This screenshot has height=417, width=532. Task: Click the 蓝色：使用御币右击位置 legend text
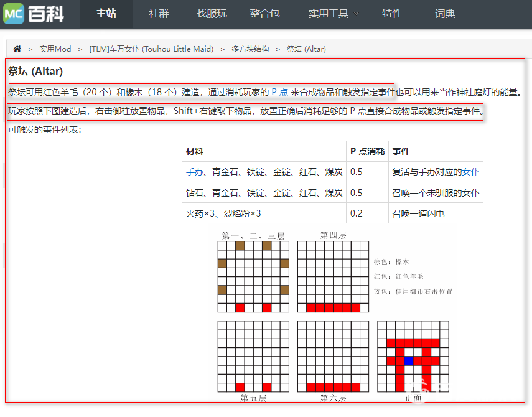[413, 291]
